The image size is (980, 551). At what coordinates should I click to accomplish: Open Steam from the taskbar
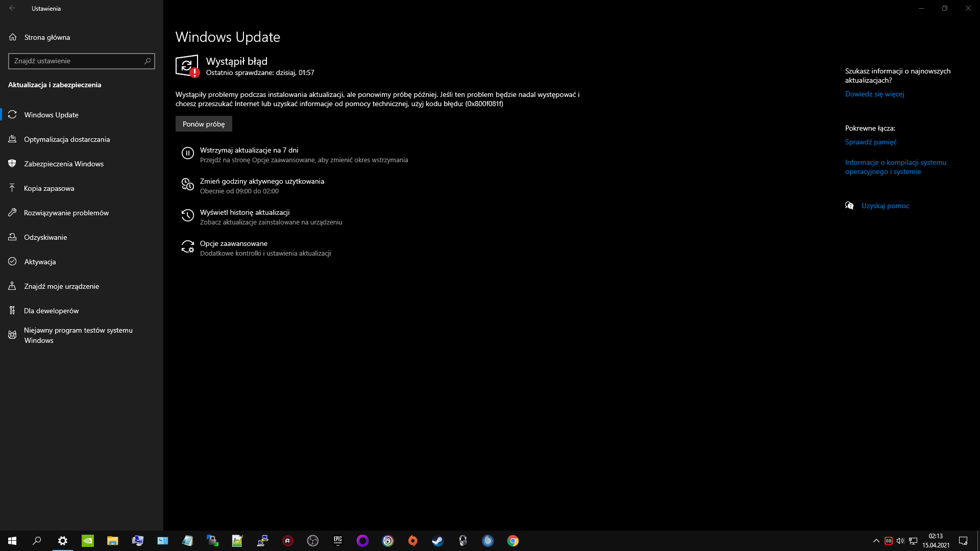pos(437,541)
